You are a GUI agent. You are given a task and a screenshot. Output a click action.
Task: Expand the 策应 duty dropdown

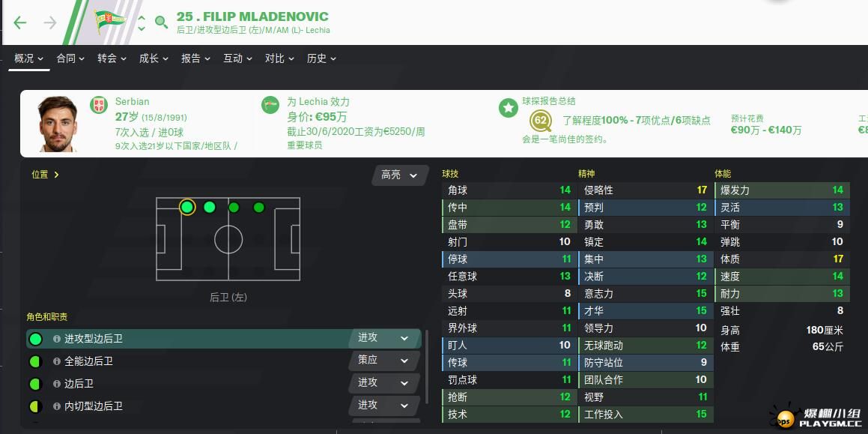tap(383, 361)
